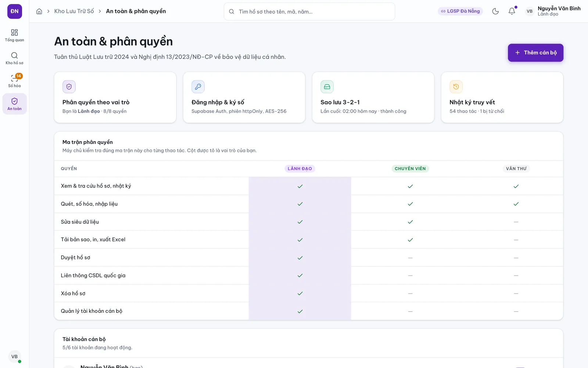Select row Xem & tra cứu hồ sơ, nhật ký
Image resolution: width=588 pixels, height=368 pixels.
(309, 186)
